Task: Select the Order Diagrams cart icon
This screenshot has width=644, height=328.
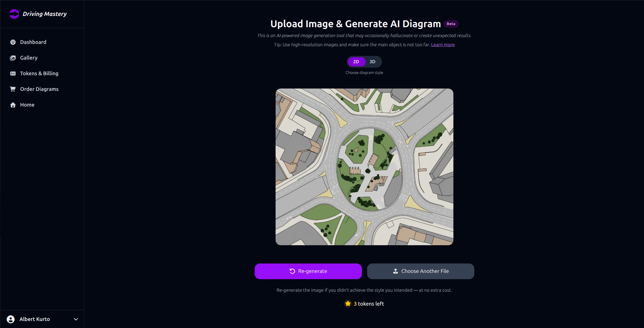Action: (x=13, y=89)
